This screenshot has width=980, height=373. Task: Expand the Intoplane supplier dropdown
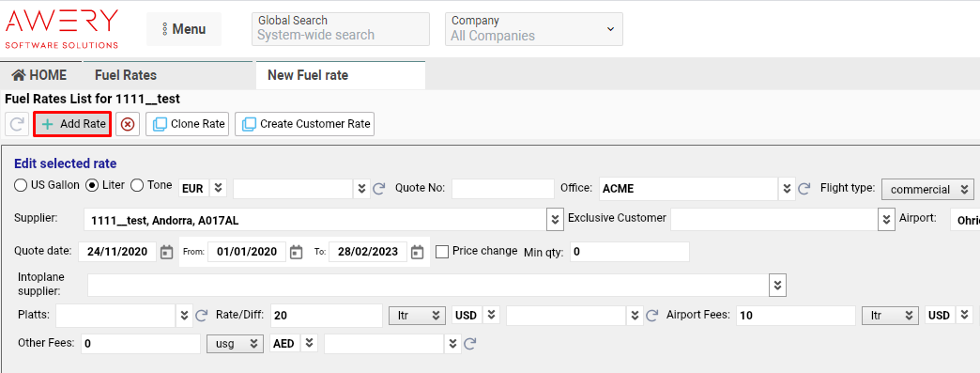(x=777, y=285)
